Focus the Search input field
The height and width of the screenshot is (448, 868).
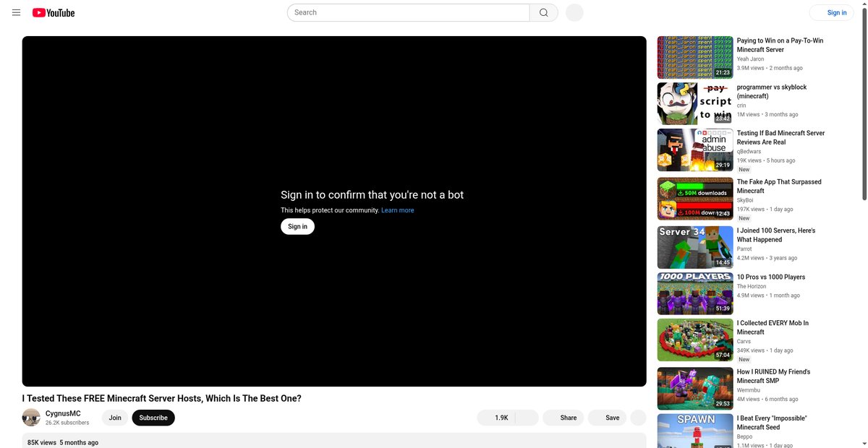click(x=409, y=12)
